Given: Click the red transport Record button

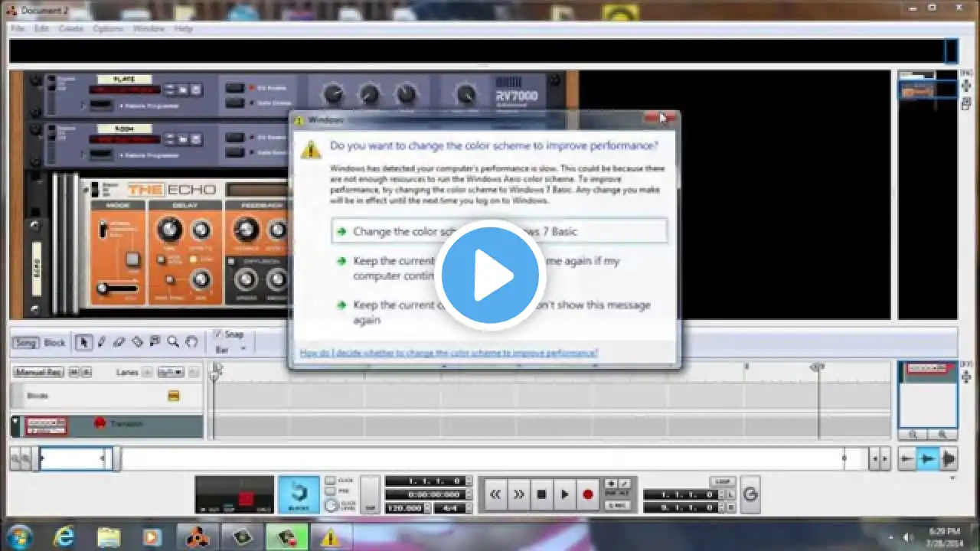Looking at the screenshot, I should (x=587, y=494).
